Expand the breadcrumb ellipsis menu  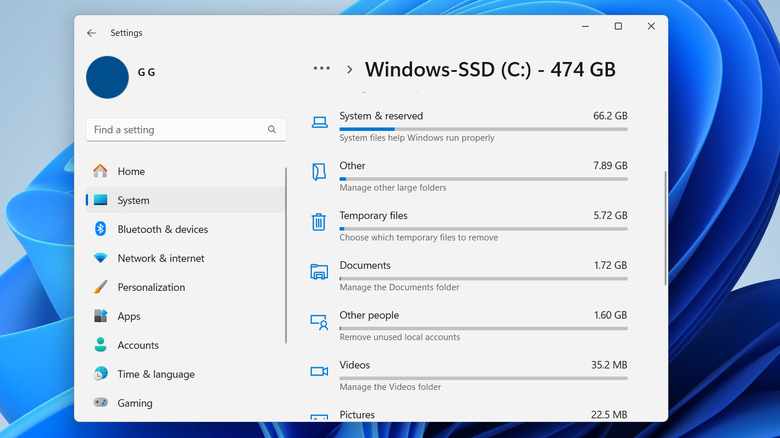321,69
